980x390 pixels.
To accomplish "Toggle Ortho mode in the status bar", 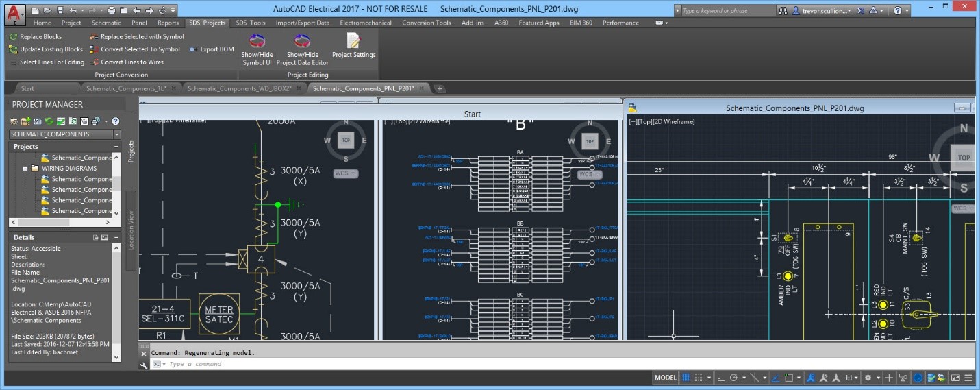I will coord(720,378).
